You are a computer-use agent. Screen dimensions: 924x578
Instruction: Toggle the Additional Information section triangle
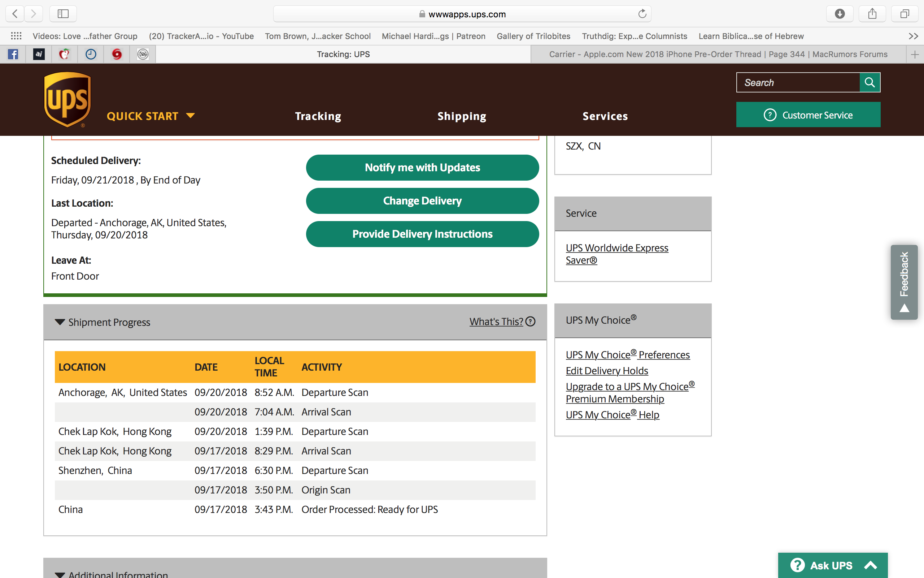point(60,574)
